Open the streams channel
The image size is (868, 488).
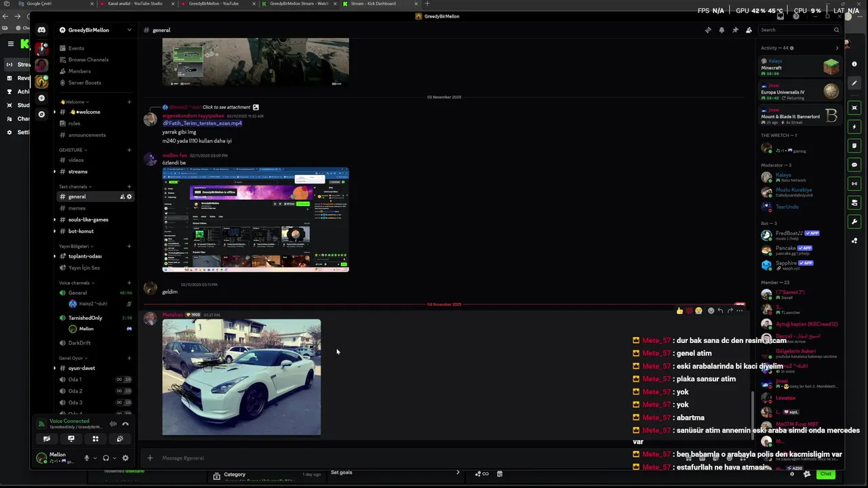point(78,171)
